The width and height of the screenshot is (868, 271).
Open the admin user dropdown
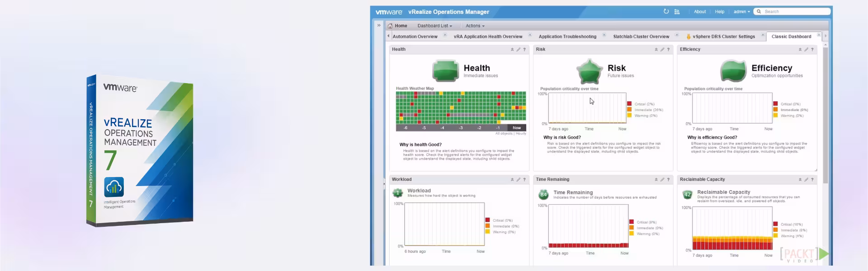pyautogui.click(x=741, y=12)
